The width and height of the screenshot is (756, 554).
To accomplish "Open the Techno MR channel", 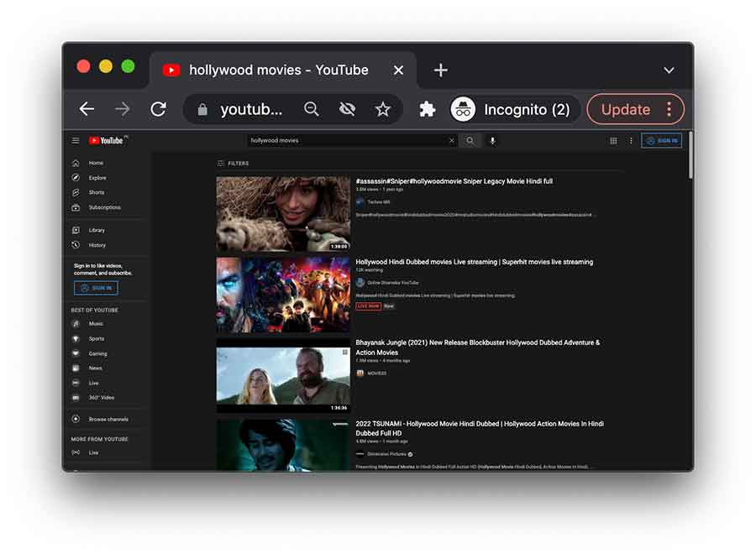I will tap(379, 201).
